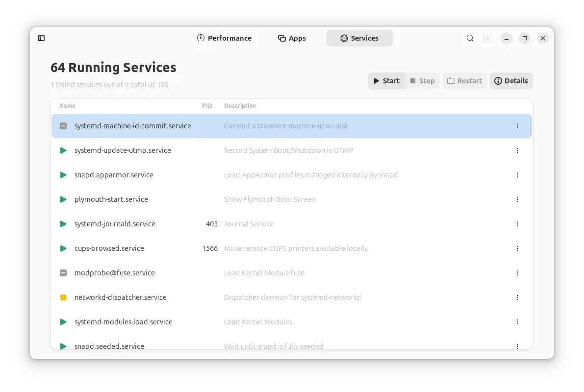Image resolution: width=584 pixels, height=392 pixels.
Task: Click the Start button
Action: (386, 81)
